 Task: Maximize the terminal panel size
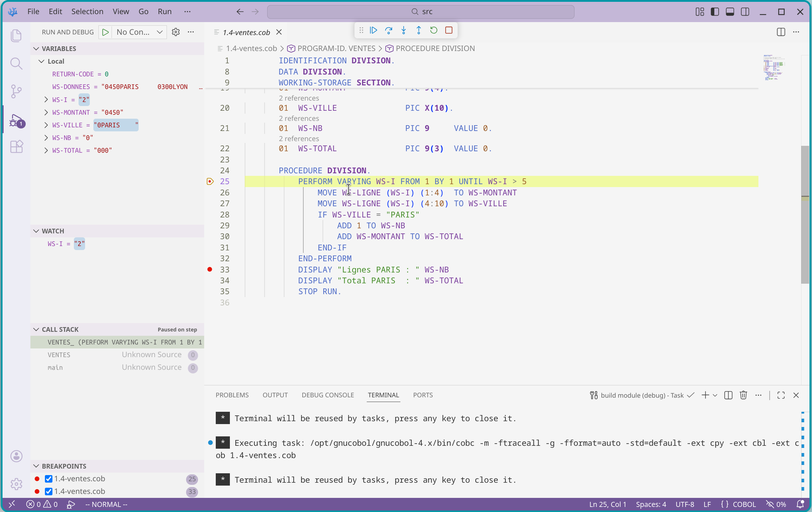[781, 395]
